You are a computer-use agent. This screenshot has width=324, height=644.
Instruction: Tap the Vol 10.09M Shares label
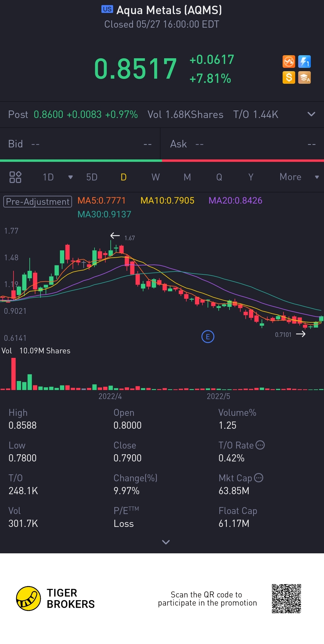click(36, 351)
